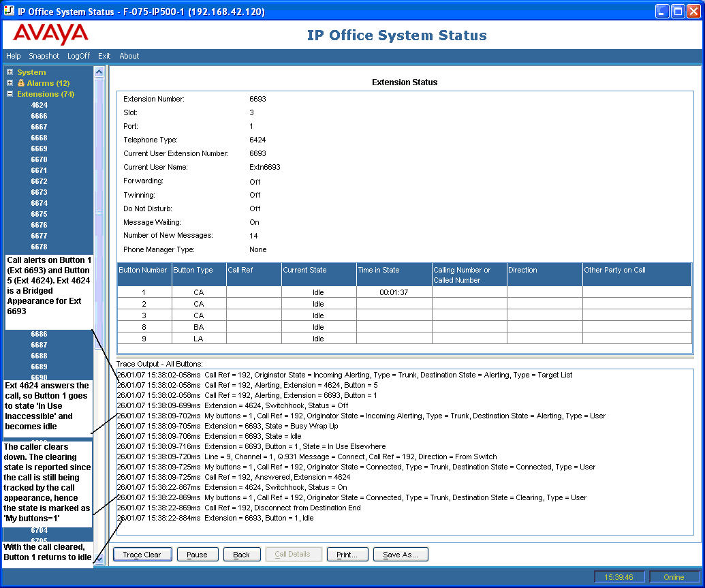
Task: Expand the Alarms (12) node
Action: 10,82
